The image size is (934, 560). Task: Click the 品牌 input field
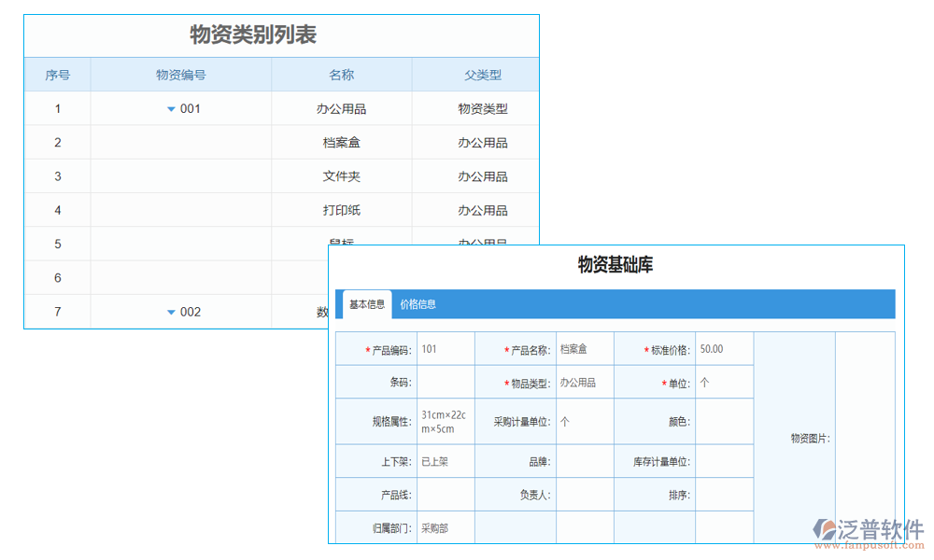point(584,460)
